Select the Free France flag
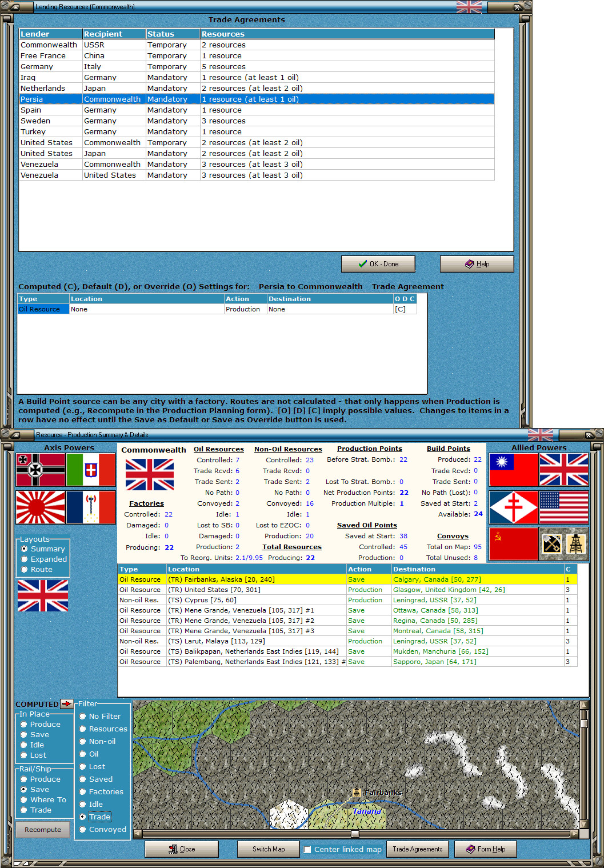This screenshot has width=604, height=868. click(514, 507)
